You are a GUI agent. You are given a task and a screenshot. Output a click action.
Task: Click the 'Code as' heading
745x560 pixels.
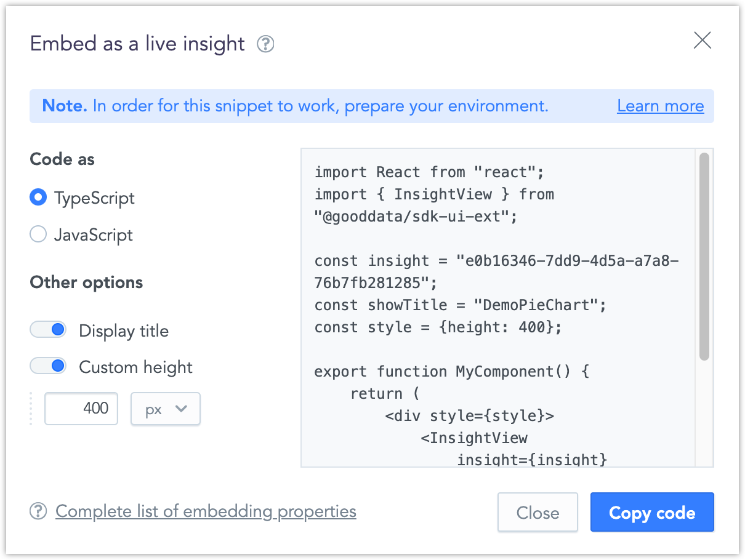pyautogui.click(x=62, y=159)
